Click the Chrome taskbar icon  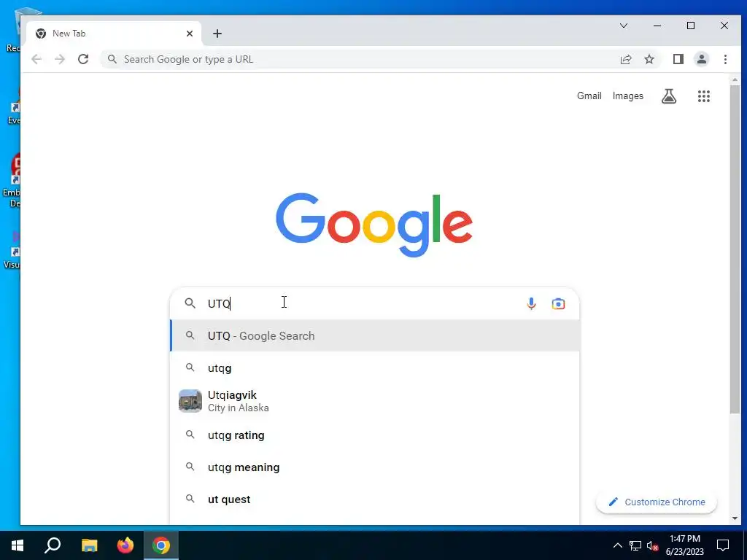click(161, 545)
